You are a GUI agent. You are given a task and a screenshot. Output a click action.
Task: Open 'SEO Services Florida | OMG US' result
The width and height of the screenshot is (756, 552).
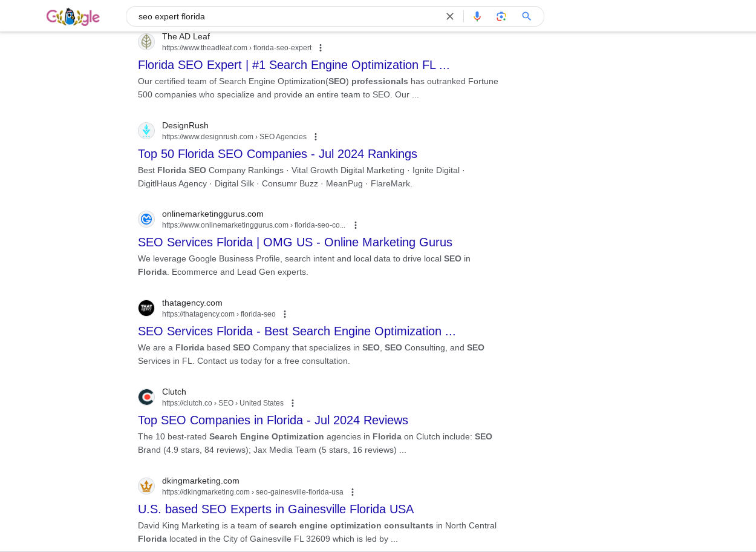pos(295,242)
